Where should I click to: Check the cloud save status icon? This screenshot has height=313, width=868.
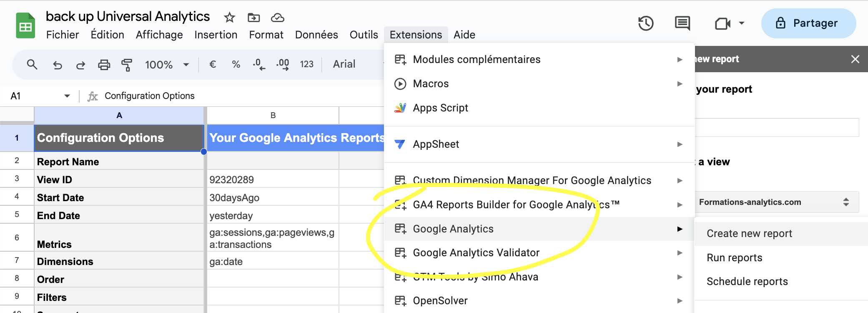point(278,18)
